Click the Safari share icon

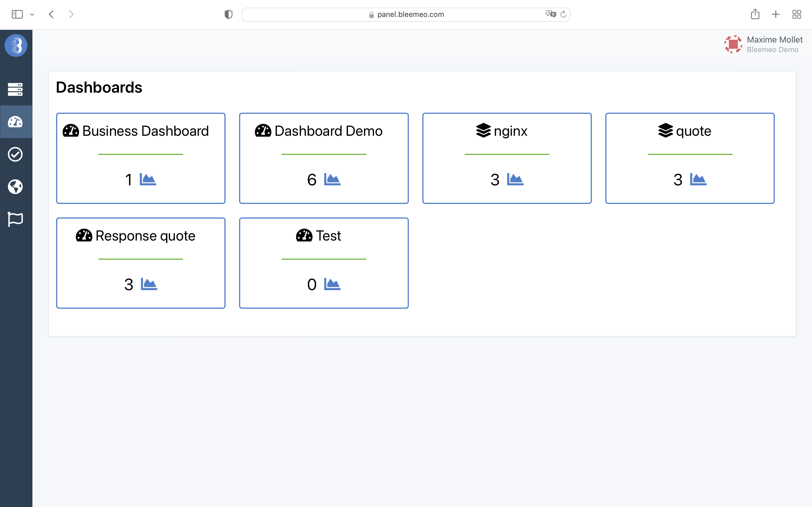click(x=755, y=14)
